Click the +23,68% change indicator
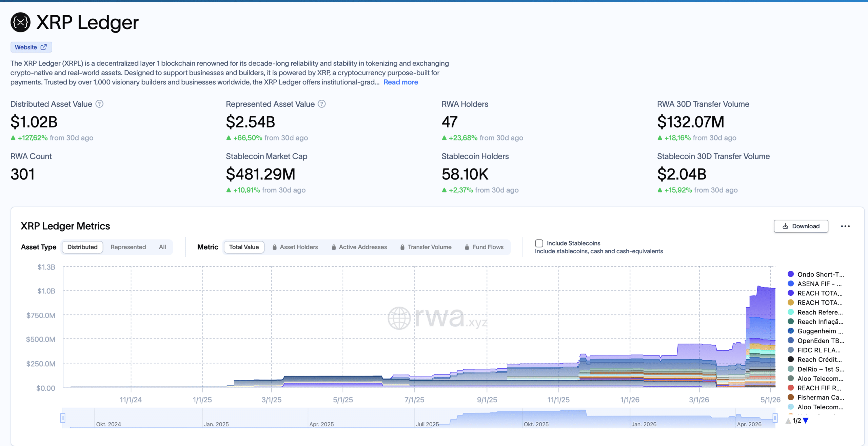 tap(460, 138)
